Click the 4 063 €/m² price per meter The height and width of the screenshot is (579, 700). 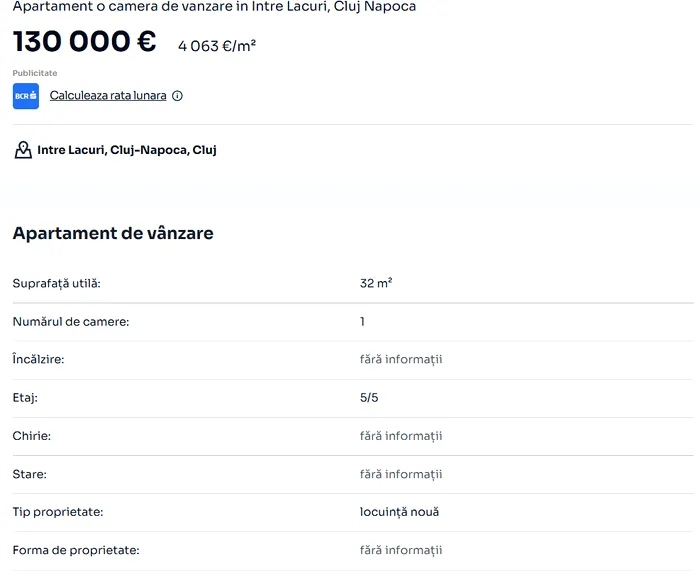(x=217, y=45)
